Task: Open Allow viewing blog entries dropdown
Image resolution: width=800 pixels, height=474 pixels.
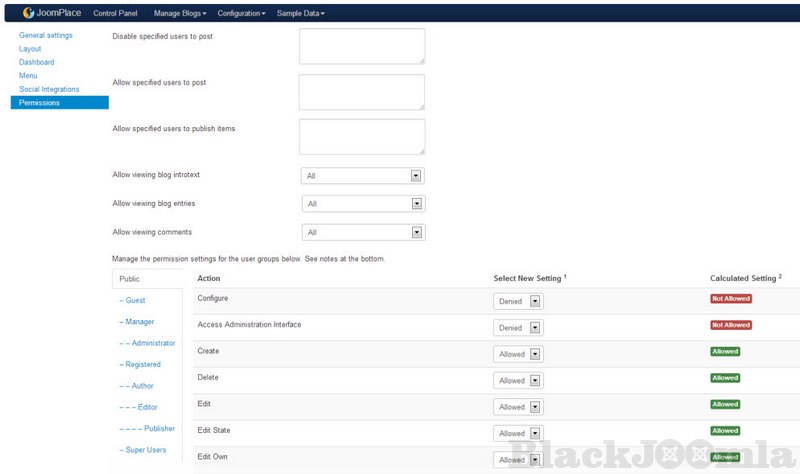Action: click(363, 204)
